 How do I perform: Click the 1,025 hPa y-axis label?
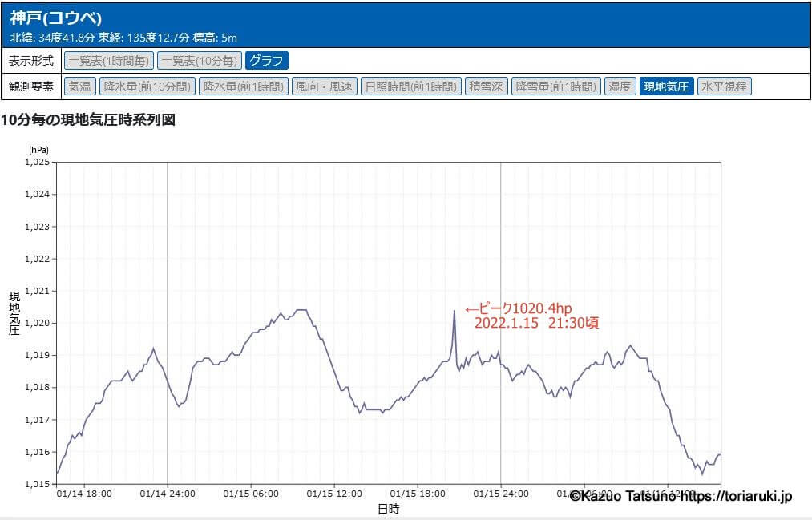[38, 163]
